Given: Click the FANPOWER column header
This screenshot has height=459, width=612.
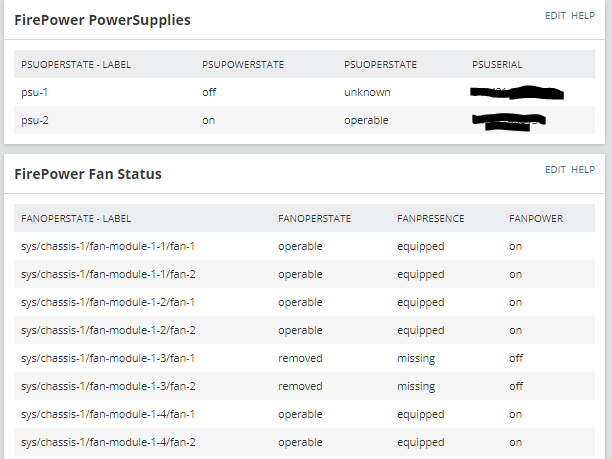Looking at the screenshot, I should click(536, 218).
